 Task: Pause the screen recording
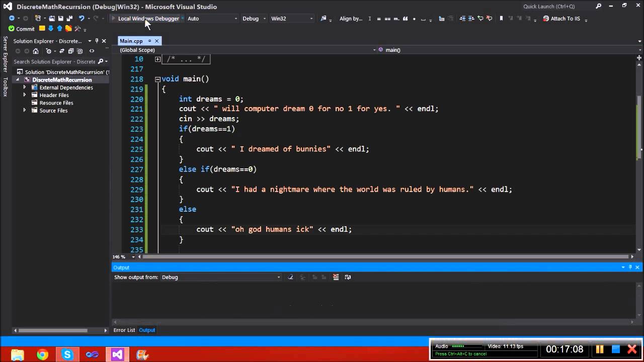point(600,349)
